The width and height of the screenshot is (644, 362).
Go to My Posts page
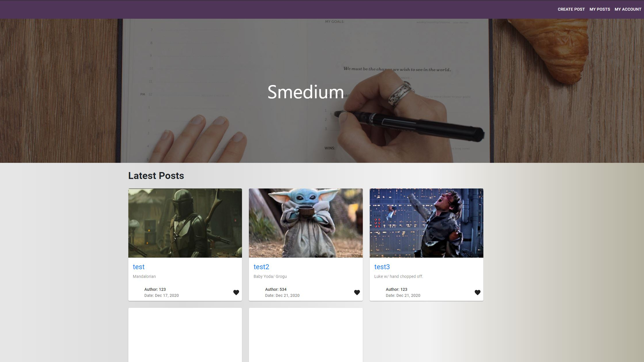click(x=600, y=9)
